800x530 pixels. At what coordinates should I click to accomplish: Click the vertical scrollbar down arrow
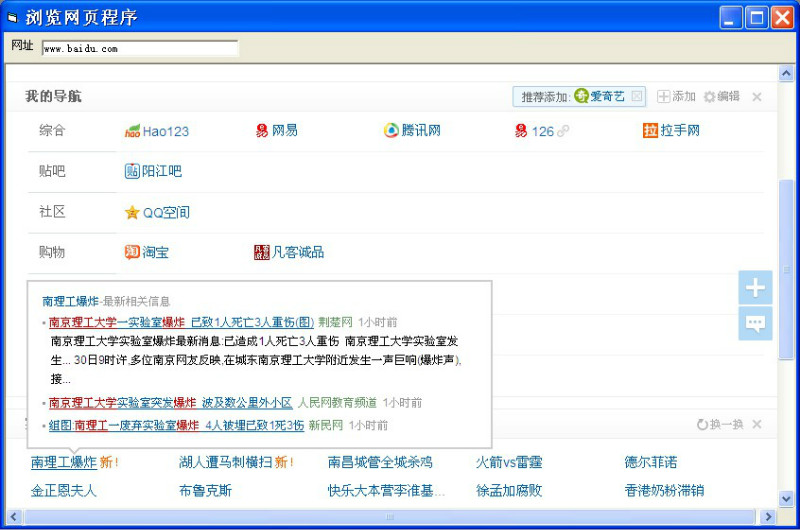786,500
